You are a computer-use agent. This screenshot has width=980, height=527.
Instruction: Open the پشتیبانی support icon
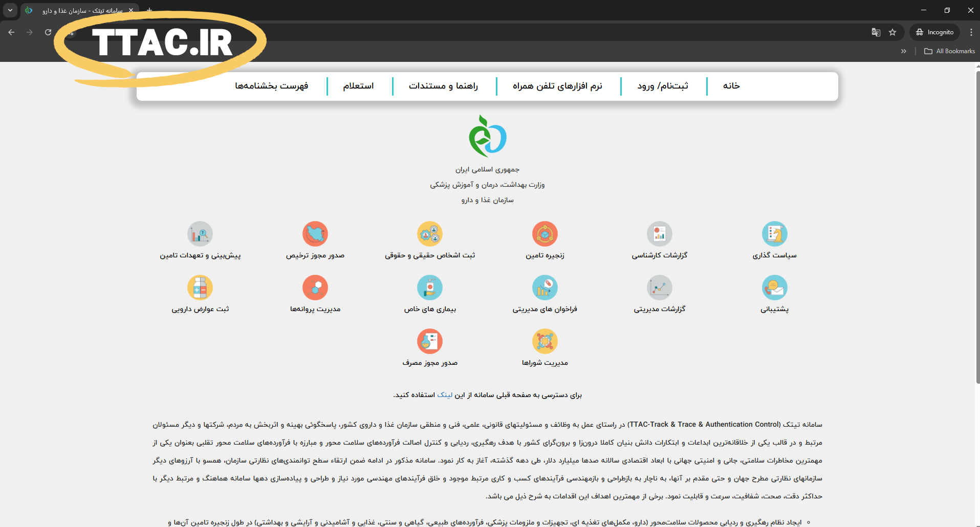point(774,288)
